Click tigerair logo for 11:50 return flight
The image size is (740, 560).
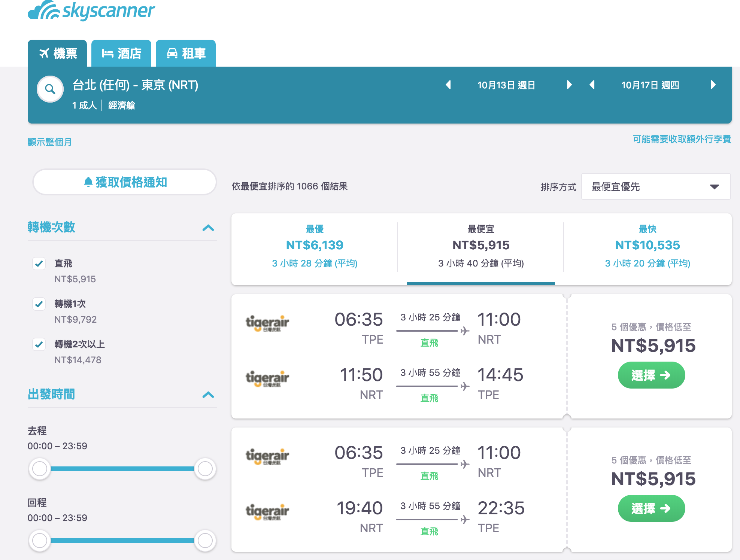click(267, 379)
